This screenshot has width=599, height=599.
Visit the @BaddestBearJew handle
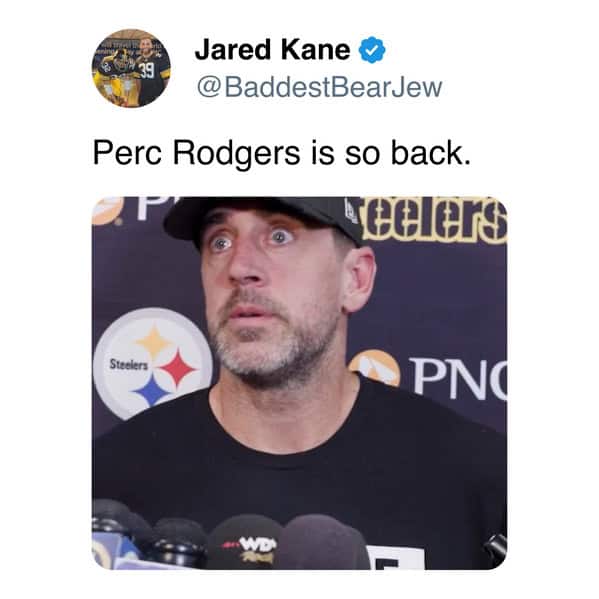click(319, 87)
